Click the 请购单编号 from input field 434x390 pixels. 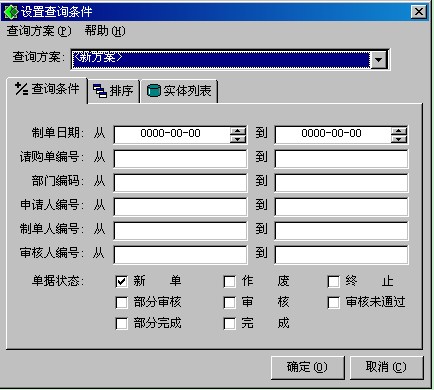pos(180,159)
